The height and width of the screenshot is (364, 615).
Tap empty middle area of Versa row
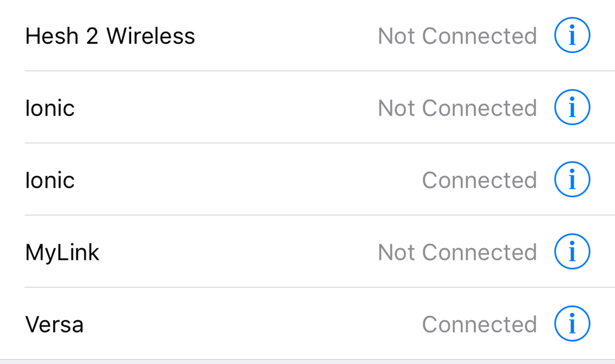246,324
